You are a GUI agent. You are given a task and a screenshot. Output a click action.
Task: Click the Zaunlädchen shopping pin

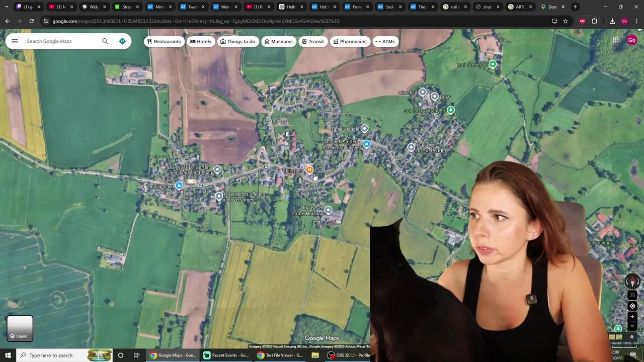click(x=179, y=186)
